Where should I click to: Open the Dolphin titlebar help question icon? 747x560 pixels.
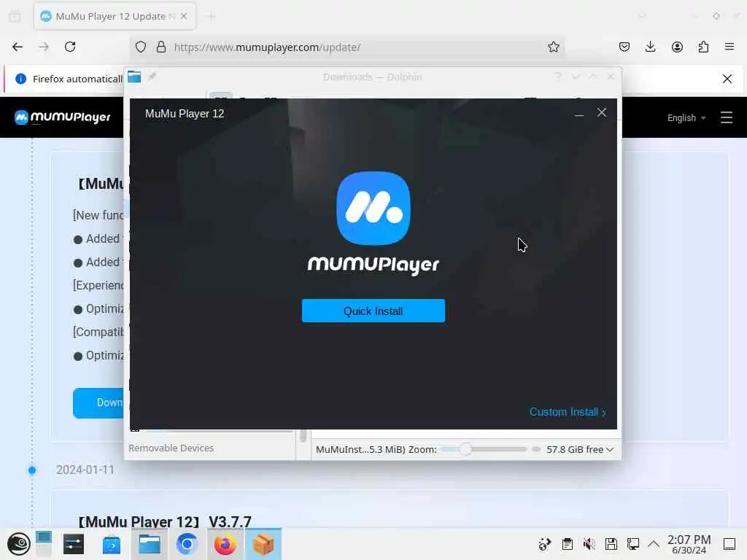558,77
